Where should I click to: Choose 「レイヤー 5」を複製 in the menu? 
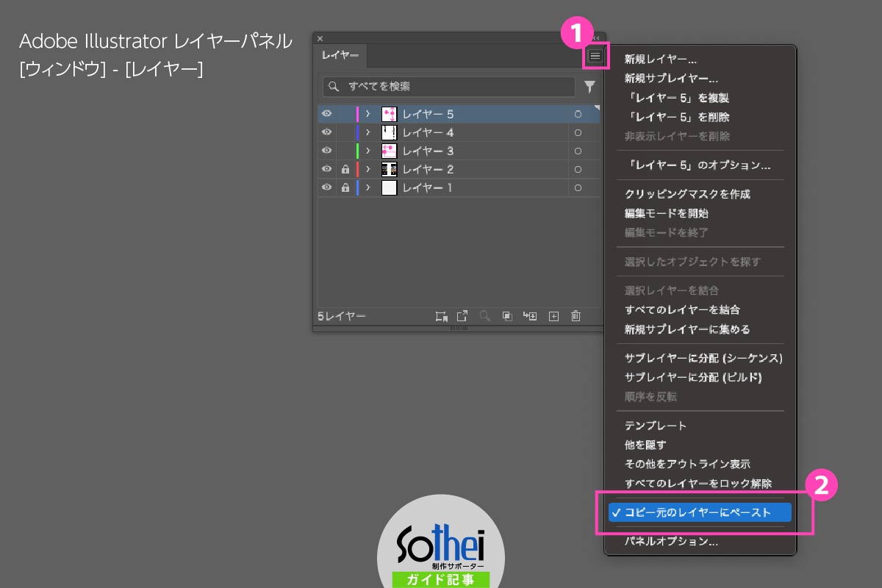point(664,98)
